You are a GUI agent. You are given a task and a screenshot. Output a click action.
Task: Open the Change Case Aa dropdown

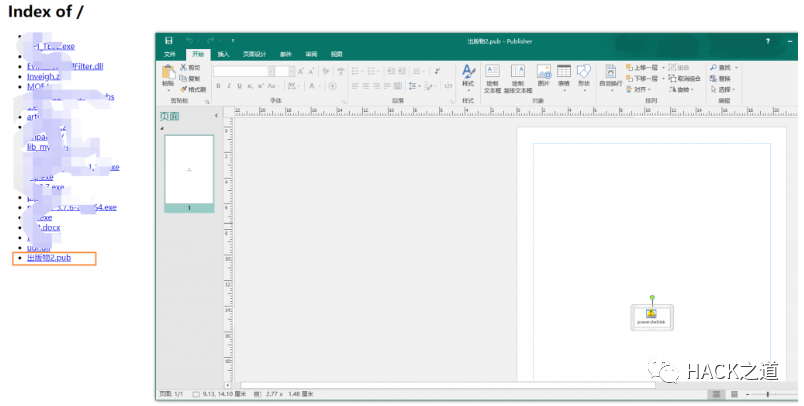pos(273,86)
